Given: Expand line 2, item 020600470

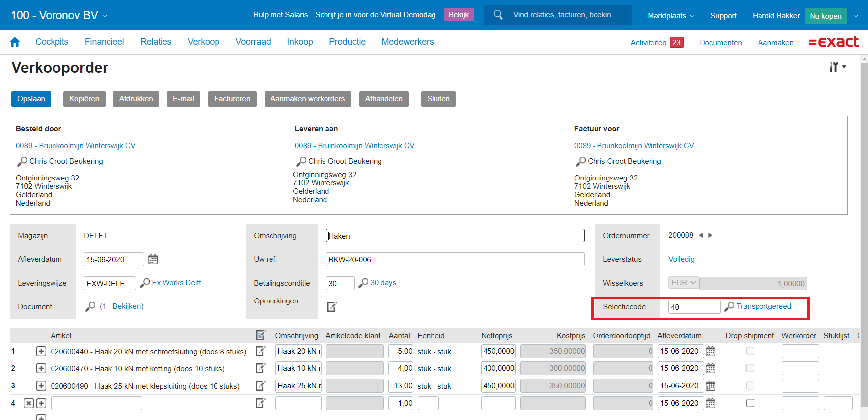Looking at the screenshot, I should (x=41, y=368).
